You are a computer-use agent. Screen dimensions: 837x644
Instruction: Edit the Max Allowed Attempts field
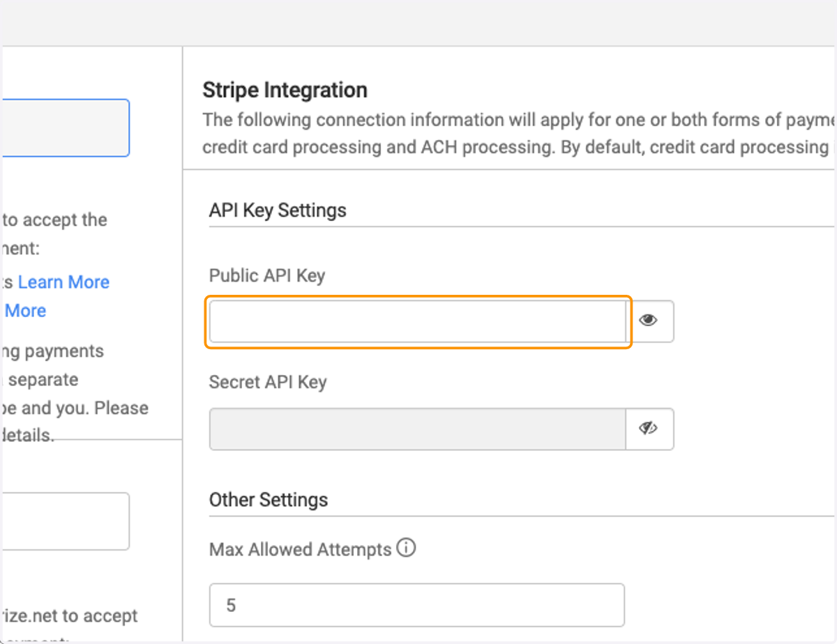coord(417,605)
